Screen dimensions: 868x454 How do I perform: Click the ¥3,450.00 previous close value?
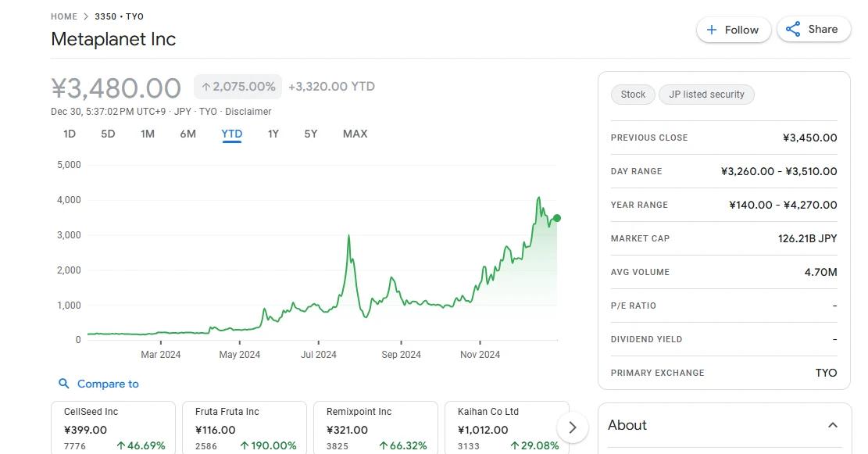pyautogui.click(x=810, y=138)
